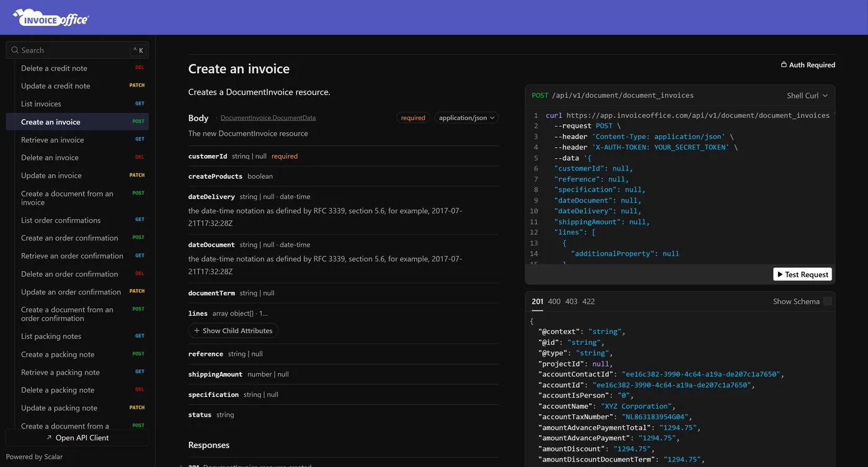Toggle the Show Schema checkbox
868x467 pixels.
(827, 301)
